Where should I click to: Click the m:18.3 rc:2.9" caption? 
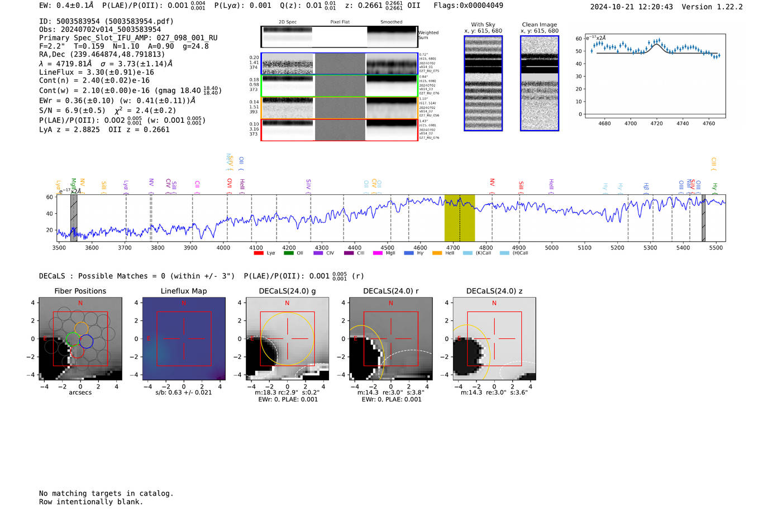pyautogui.click(x=287, y=392)
